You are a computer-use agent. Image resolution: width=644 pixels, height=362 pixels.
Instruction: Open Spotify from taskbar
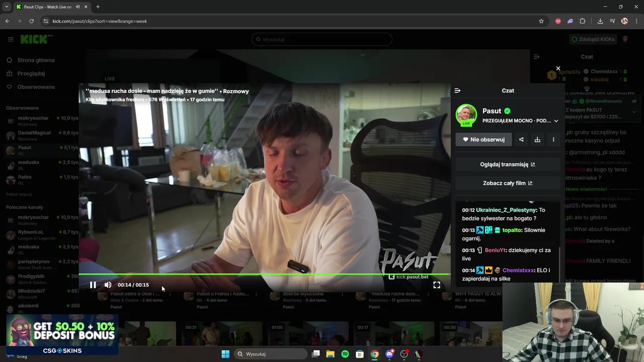(345, 354)
